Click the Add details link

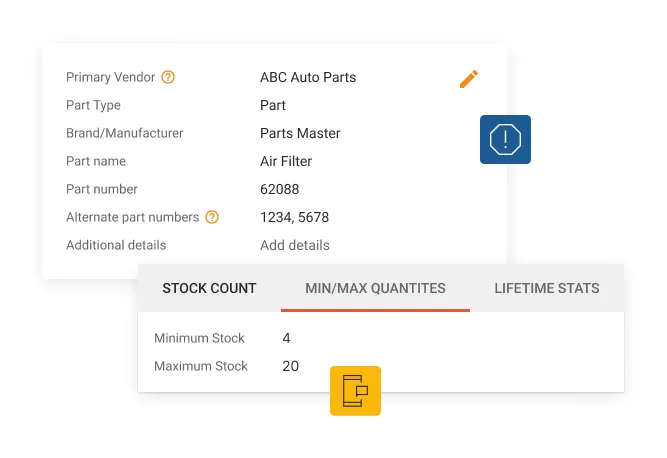point(295,245)
